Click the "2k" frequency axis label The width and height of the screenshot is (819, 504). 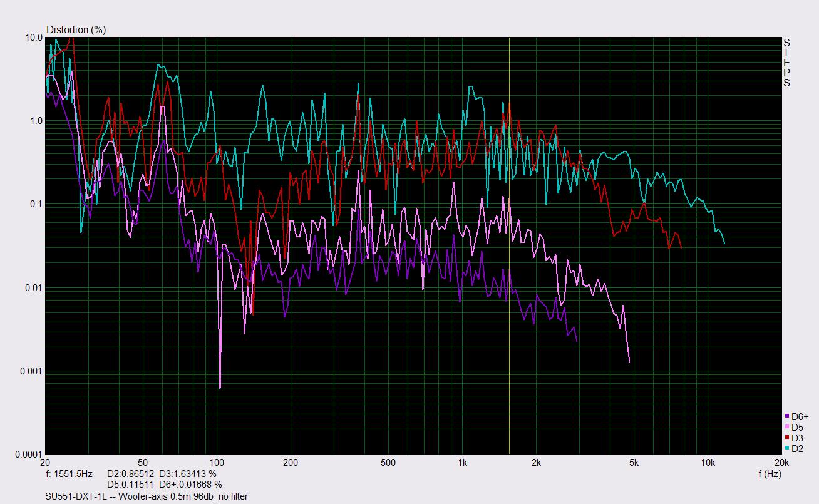click(536, 463)
